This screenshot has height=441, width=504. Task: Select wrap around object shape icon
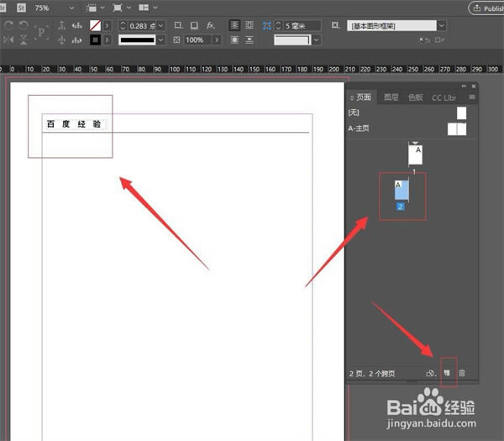(x=234, y=39)
